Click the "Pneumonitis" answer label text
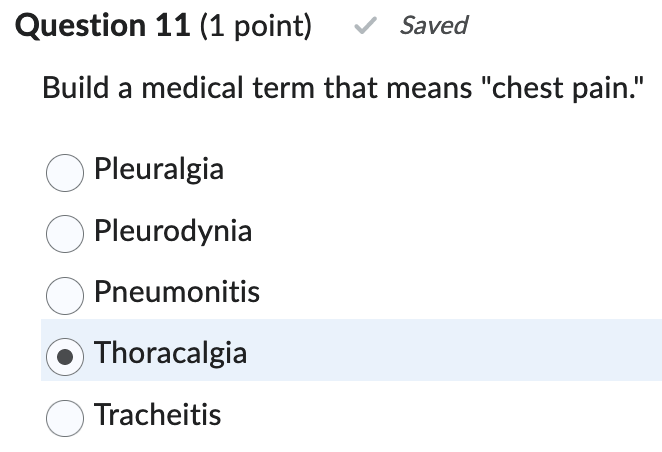Screen dimensions: 662x452 [176, 292]
